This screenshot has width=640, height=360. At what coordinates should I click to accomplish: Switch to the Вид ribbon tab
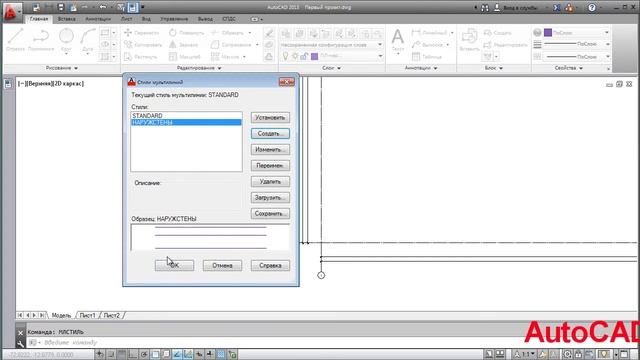(146, 19)
